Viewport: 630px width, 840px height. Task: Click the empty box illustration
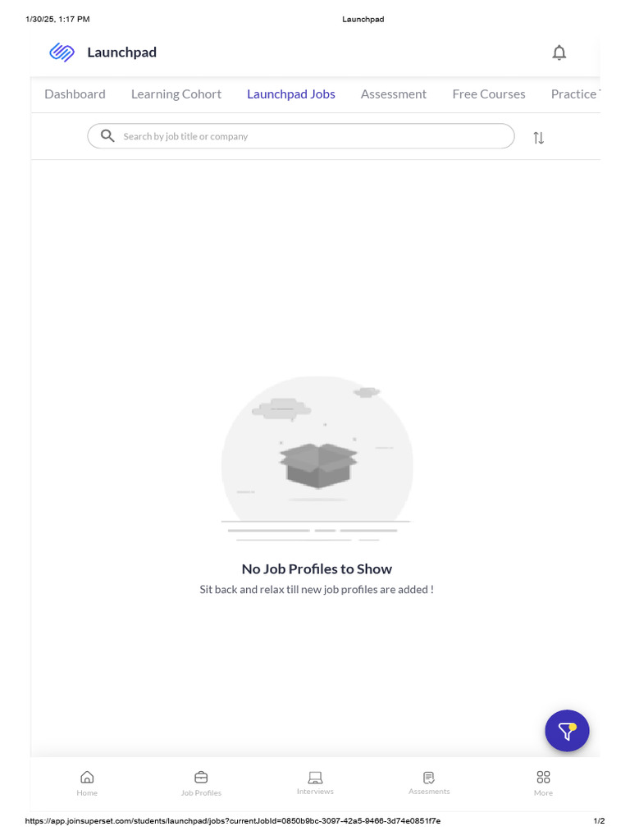tap(317, 465)
